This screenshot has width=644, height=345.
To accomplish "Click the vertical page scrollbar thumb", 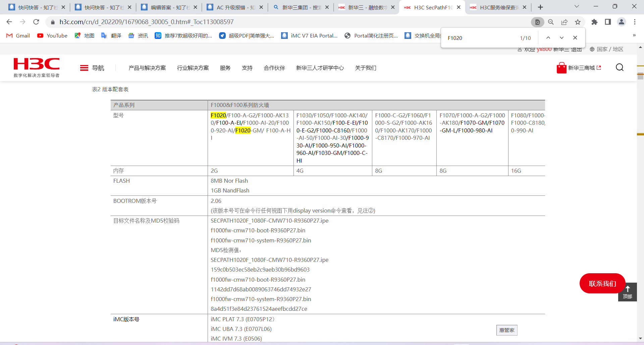I will pos(640,76).
